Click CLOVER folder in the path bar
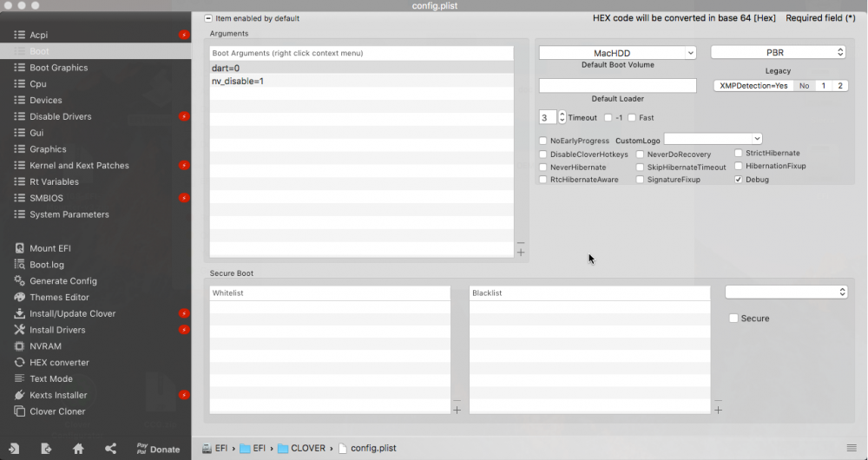The height and width of the screenshot is (460, 868). (302, 449)
